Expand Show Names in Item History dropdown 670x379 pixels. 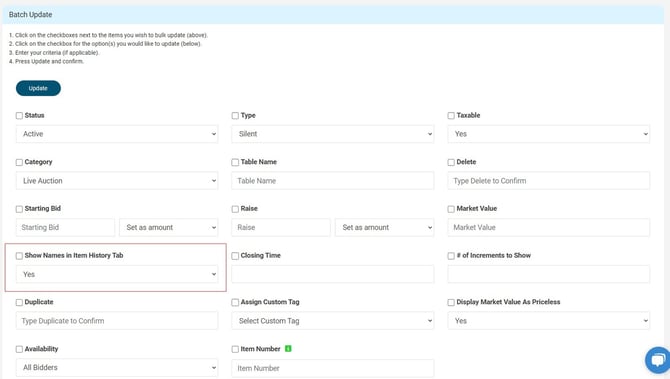(117, 274)
